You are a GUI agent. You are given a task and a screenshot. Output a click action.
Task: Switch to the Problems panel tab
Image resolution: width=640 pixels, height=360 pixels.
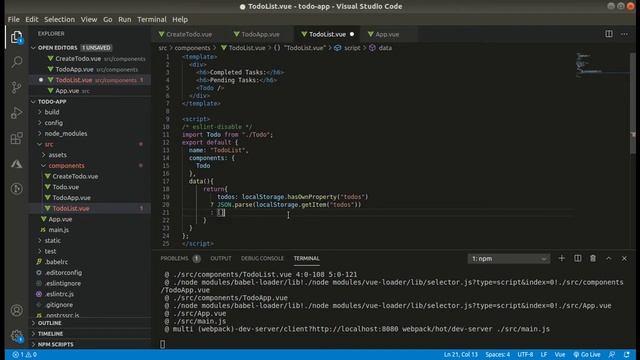coord(180,259)
